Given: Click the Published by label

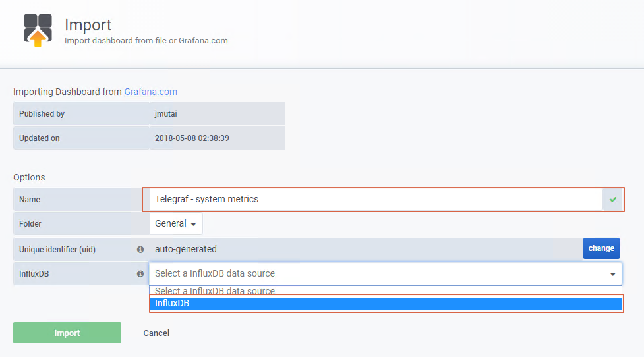Looking at the screenshot, I should click(42, 114).
